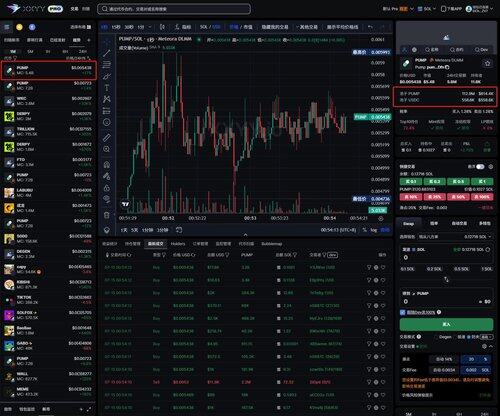Select the chart zoom-in magnifier tool
Image resolution: width=500 pixels, height=416 pixels.
pos(107,149)
